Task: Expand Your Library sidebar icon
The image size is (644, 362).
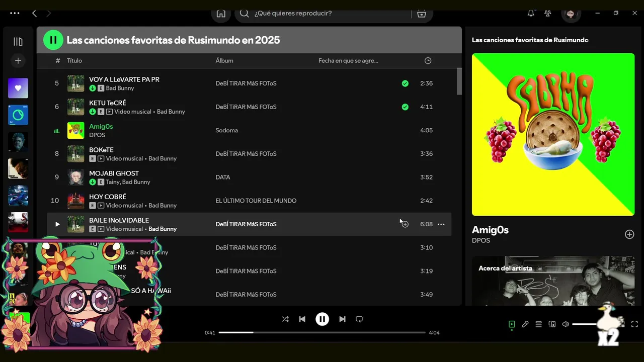Action: pos(18,42)
